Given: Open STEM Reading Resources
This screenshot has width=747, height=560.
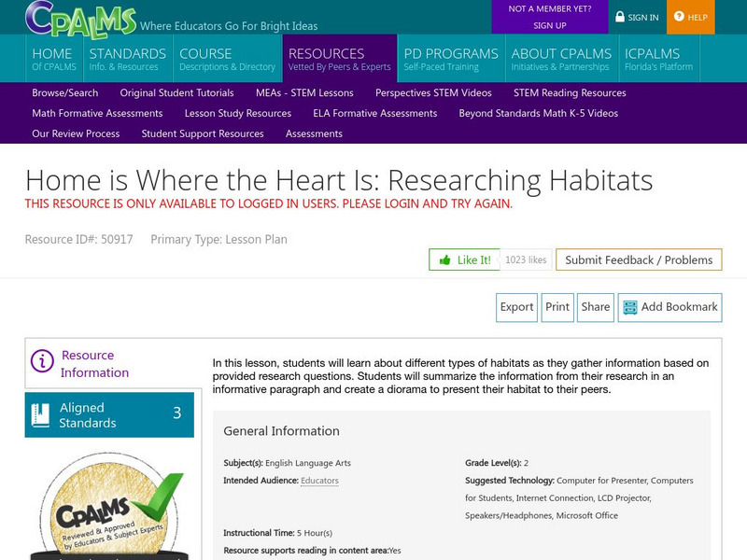Looking at the screenshot, I should (x=570, y=92).
